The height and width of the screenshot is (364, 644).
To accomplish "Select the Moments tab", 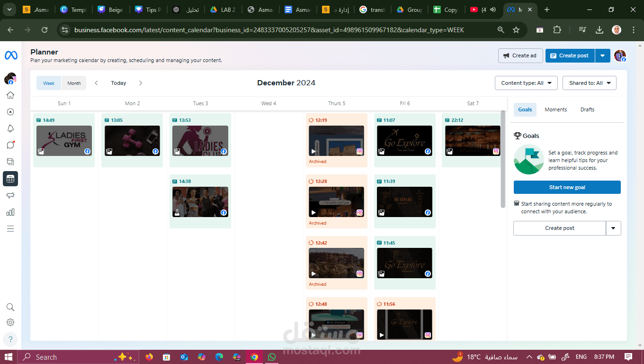I will pyautogui.click(x=555, y=109).
